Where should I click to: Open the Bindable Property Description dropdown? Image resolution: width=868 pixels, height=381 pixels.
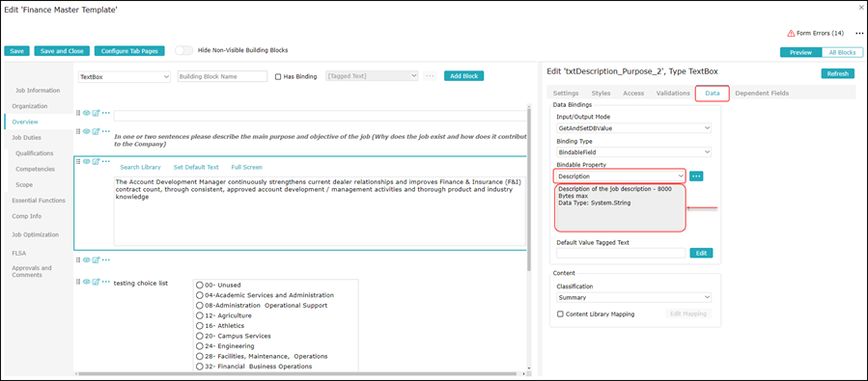pyautogui.click(x=621, y=176)
